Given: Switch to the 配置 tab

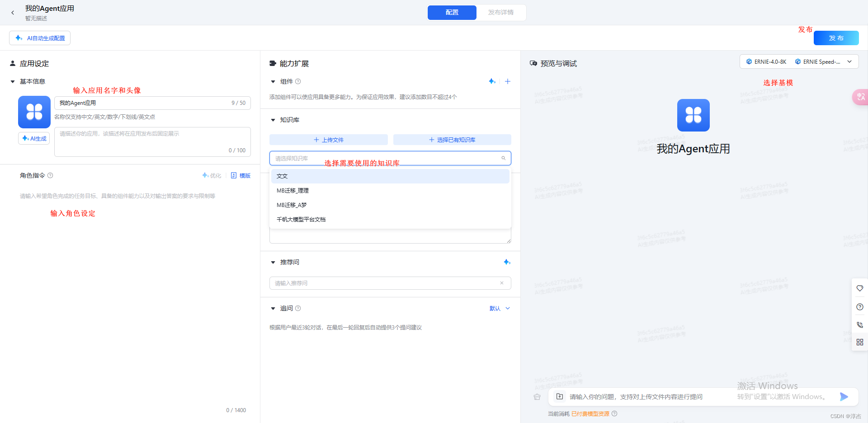Looking at the screenshot, I should (x=452, y=13).
